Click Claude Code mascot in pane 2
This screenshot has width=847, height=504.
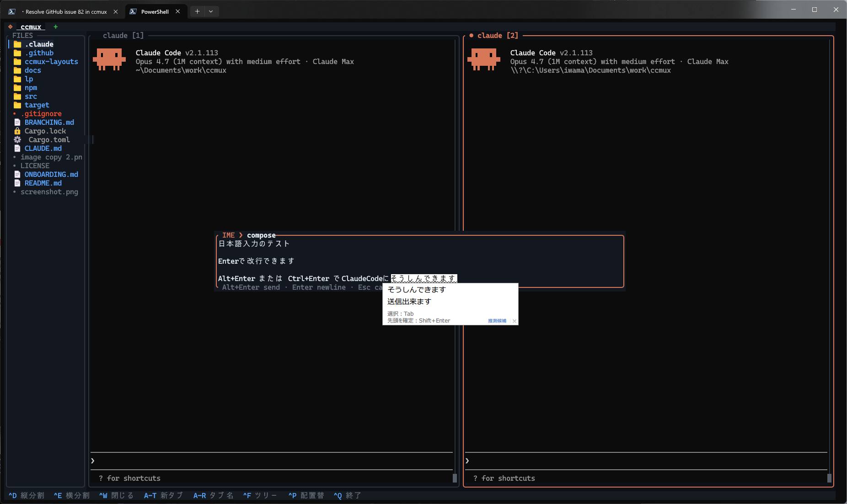pyautogui.click(x=484, y=60)
